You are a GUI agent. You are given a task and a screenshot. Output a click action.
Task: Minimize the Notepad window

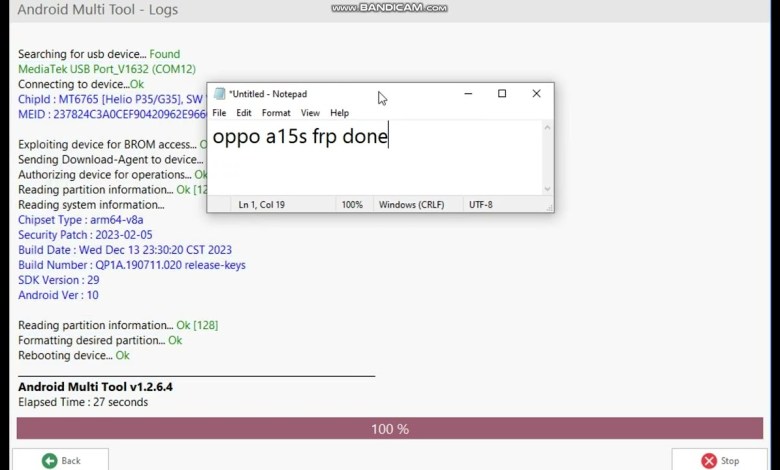[467, 94]
